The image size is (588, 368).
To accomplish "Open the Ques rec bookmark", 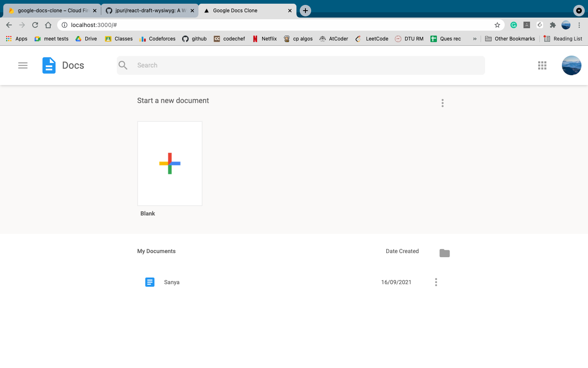I will [x=445, y=39].
